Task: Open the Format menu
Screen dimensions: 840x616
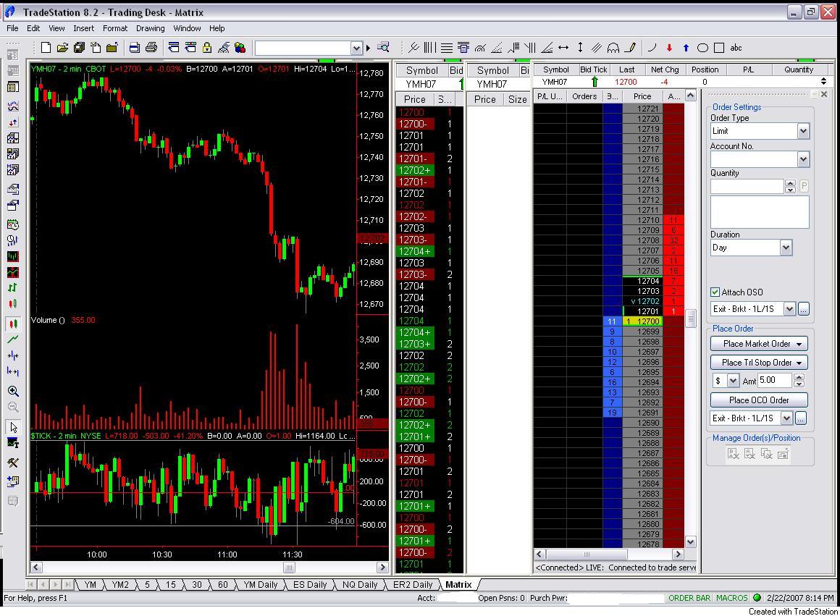Action: pos(115,28)
